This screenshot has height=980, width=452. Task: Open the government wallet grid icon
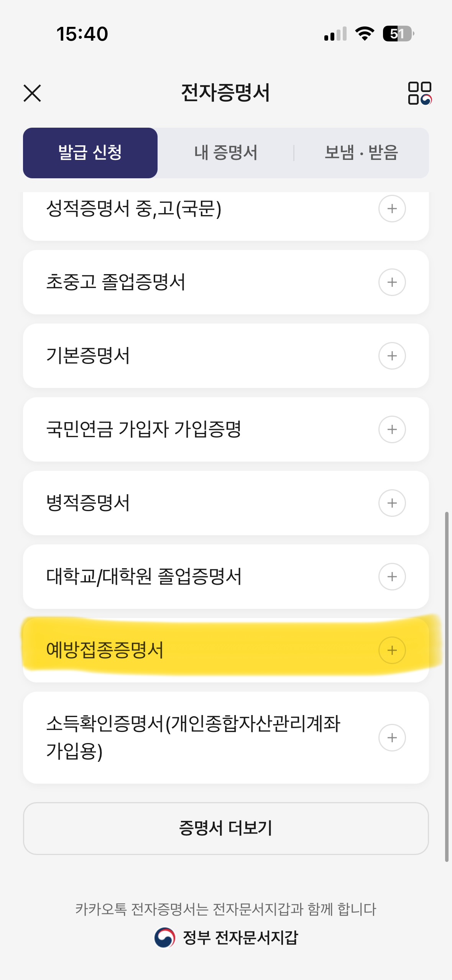click(x=419, y=93)
